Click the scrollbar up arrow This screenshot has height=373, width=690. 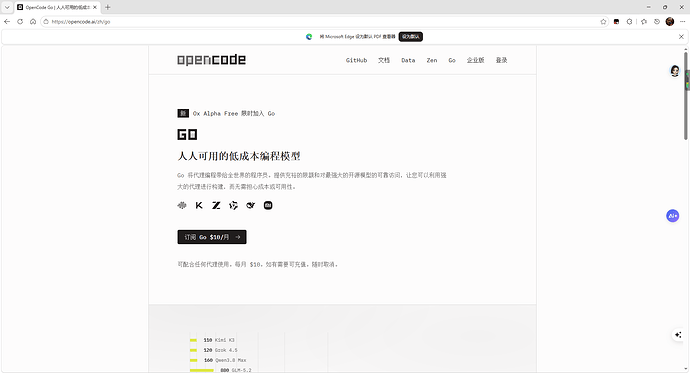point(686,48)
